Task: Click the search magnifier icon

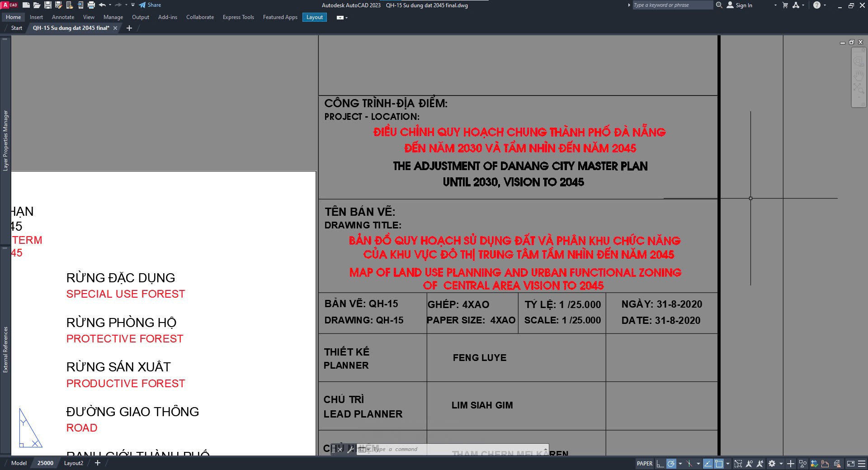Action: point(719,5)
